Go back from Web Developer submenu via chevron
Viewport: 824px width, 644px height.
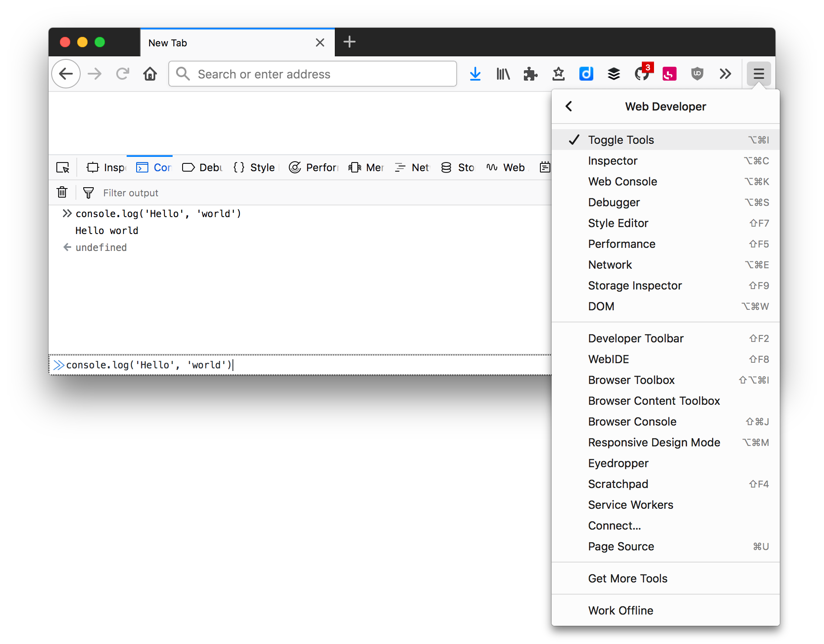(x=569, y=106)
